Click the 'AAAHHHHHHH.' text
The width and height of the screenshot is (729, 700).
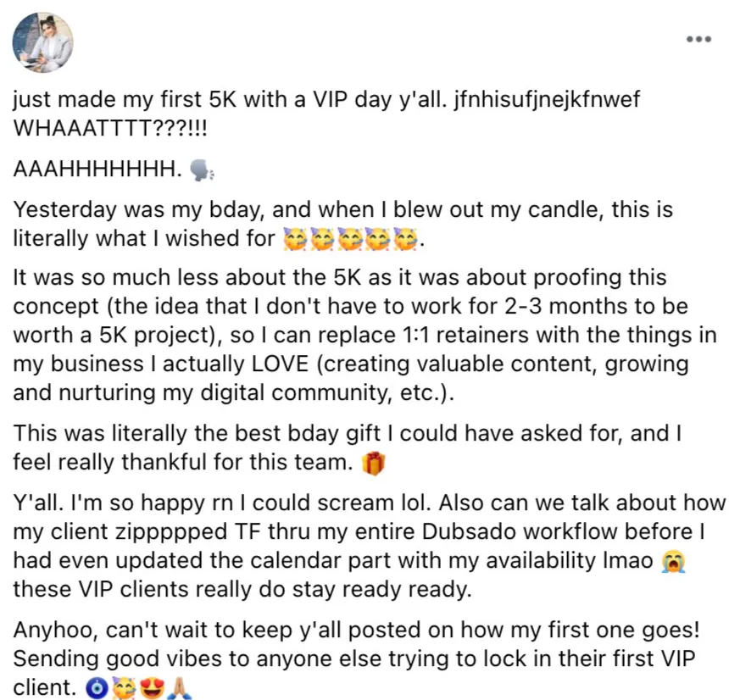tap(97, 169)
